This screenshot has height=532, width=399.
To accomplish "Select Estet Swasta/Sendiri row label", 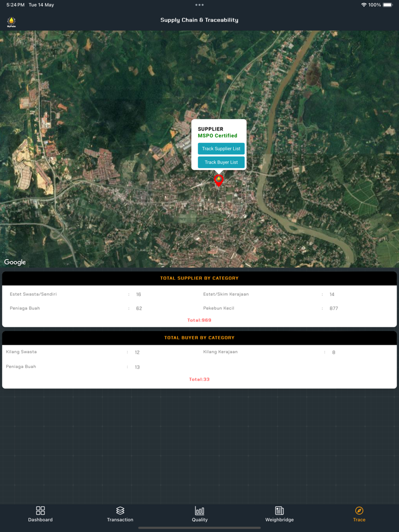I will (33, 294).
